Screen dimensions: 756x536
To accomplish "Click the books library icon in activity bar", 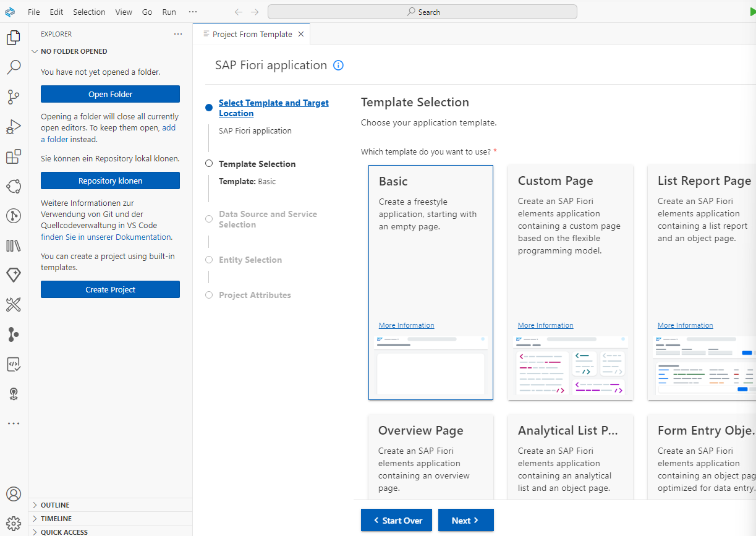I will point(13,245).
